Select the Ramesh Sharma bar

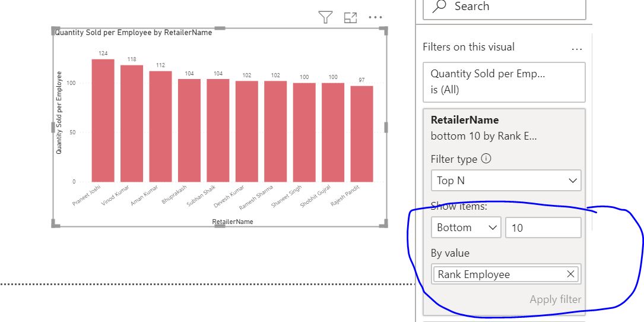click(x=275, y=131)
